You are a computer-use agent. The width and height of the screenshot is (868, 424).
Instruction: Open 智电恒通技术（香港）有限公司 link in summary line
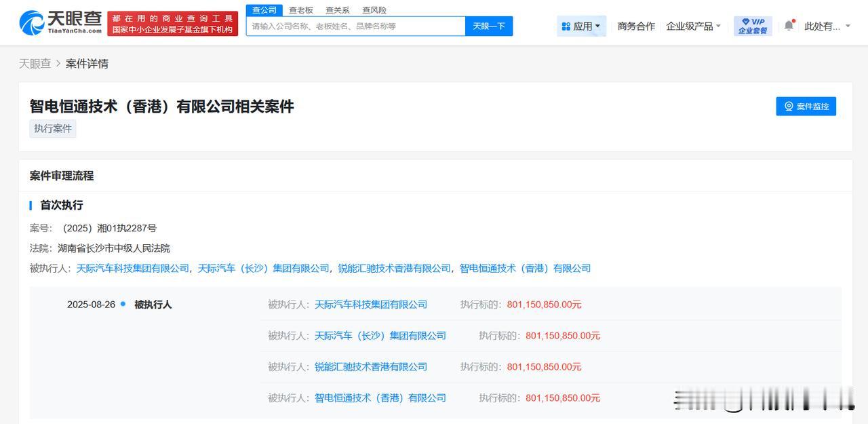coord(525,269)
